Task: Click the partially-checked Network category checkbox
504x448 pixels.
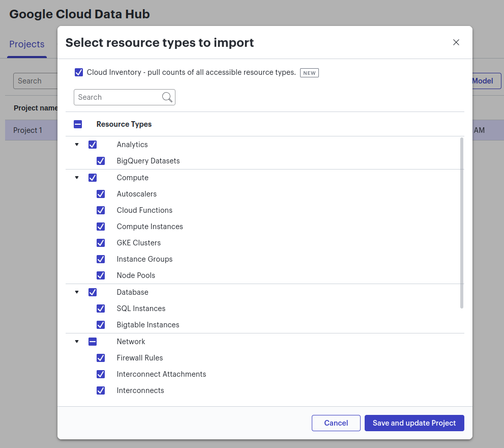Action: [93, 342]
